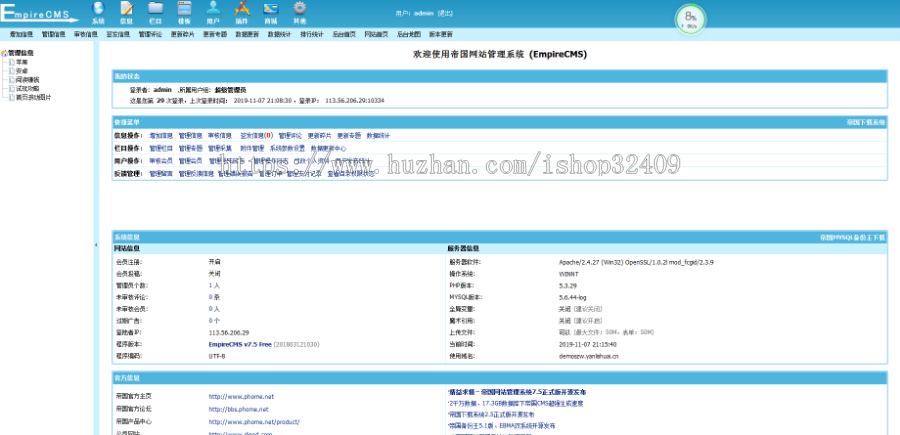900x435 pixels.
Task: Click 管理会员 quick menu link
Action: 190,161
